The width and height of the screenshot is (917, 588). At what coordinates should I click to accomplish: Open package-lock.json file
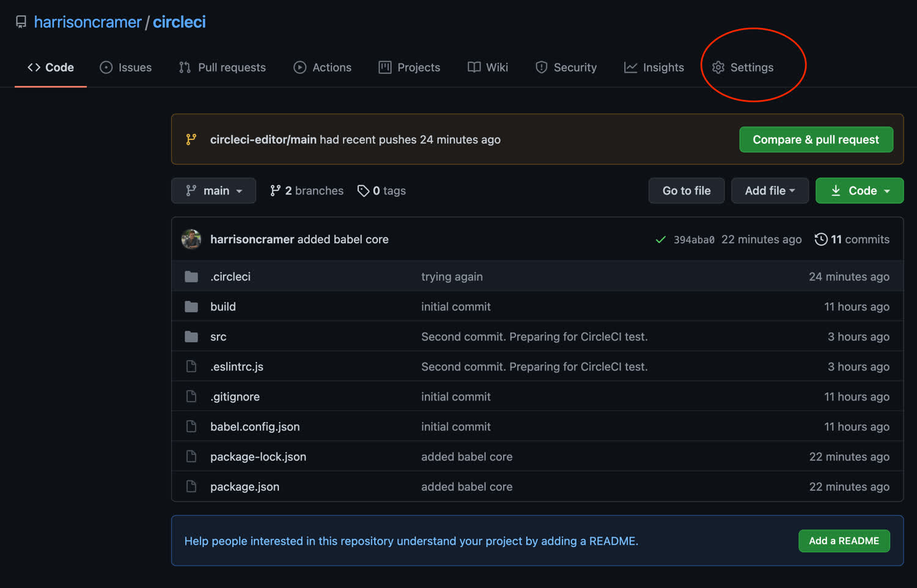258,457
